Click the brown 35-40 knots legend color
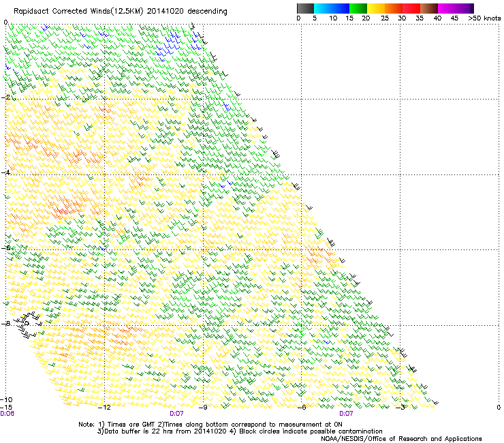The height and width of the screenshot is (443, 504). [429, 8]
